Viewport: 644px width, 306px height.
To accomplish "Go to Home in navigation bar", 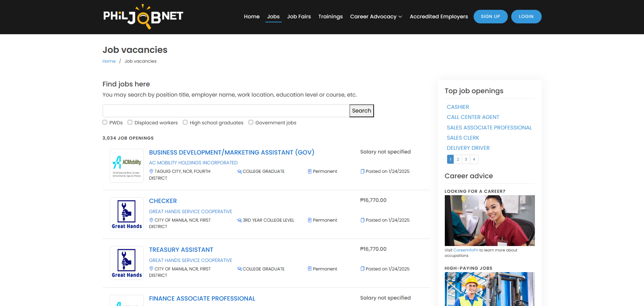I will coord(252,16).
